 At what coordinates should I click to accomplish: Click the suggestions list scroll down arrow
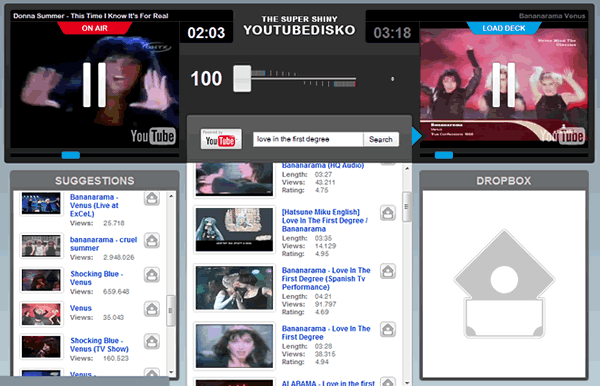pos(171,372)
